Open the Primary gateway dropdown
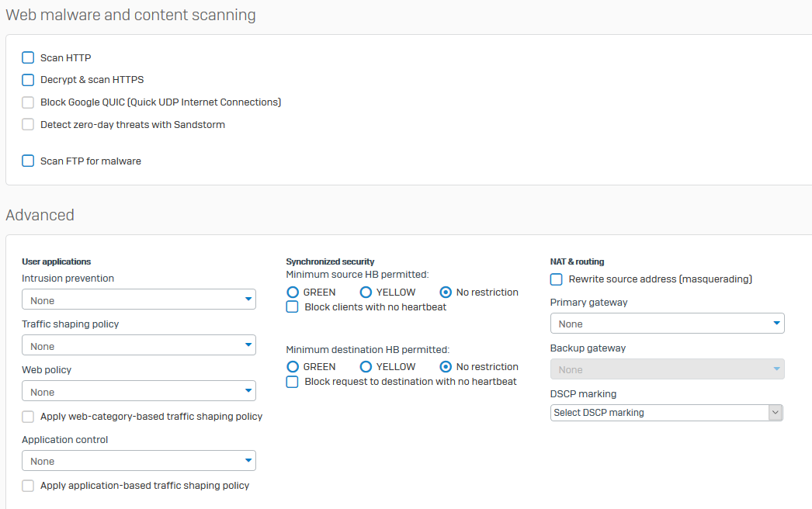812x509 pixels. [x=667, y=324]
